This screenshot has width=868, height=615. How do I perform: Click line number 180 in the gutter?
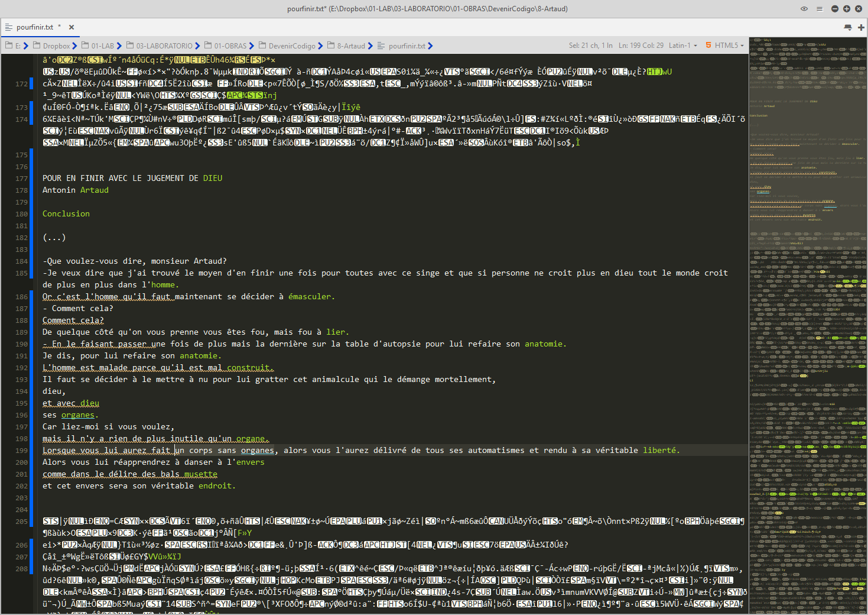[22, 214]
